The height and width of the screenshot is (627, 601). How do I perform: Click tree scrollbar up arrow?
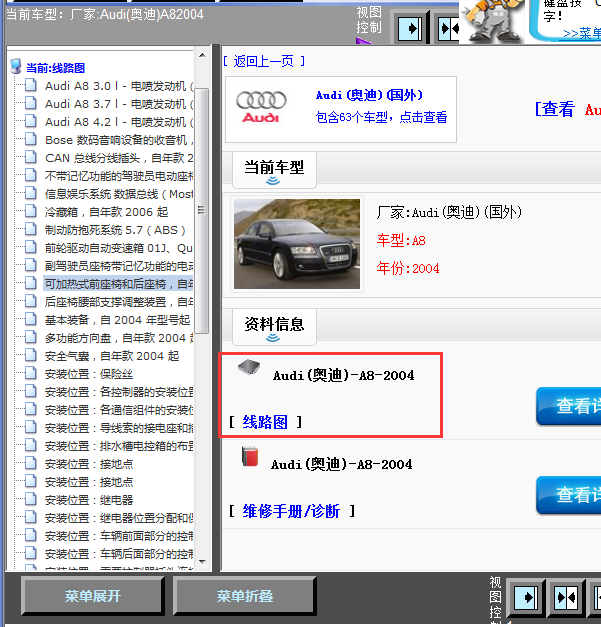[x=202, y=55]
